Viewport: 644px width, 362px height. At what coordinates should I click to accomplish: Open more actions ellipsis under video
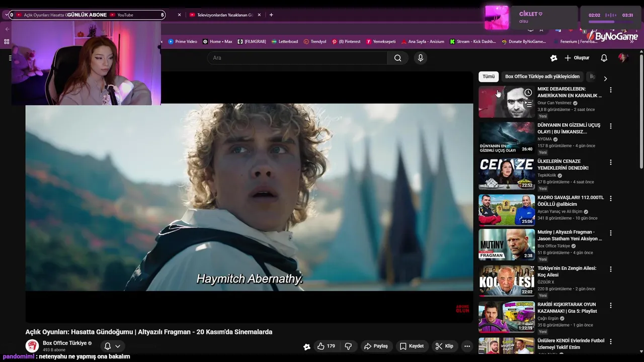click(x=467, y=346)
